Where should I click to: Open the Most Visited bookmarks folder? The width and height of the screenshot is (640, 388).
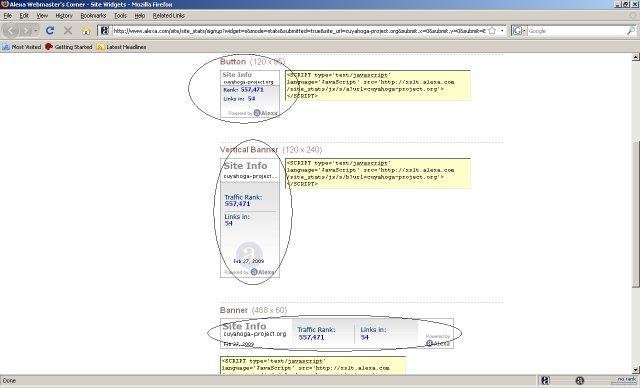pyautogui.click(x=22, y=47)
